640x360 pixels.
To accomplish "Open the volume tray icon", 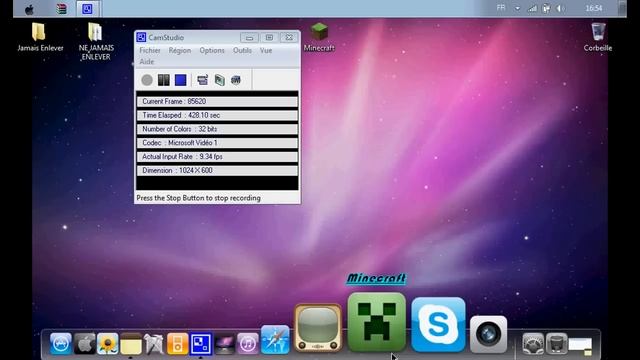I will point(561,9).
